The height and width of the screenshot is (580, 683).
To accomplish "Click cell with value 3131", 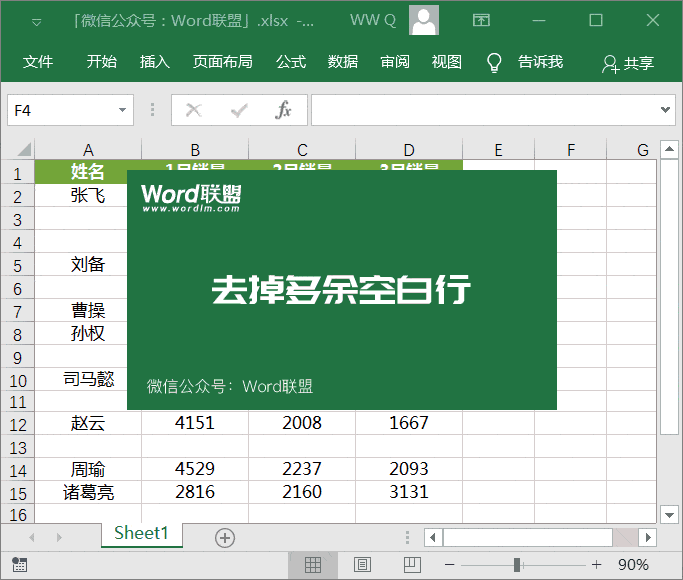I will 409,492.
